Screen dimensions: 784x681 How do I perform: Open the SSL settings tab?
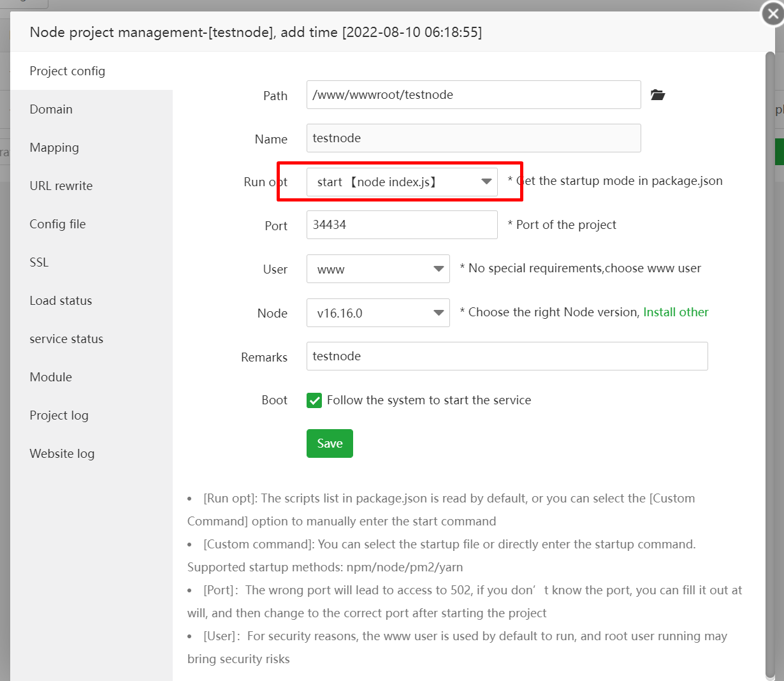click(39, 262)
